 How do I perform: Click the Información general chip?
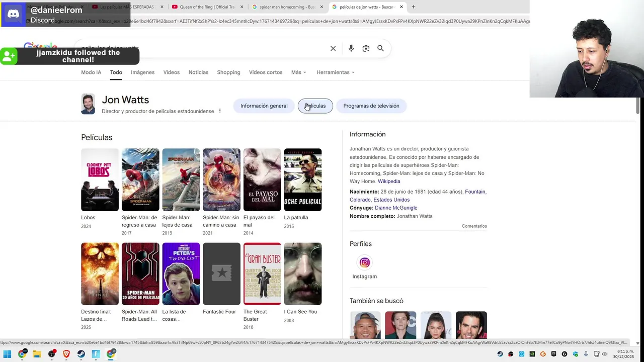tap(264, 106)
